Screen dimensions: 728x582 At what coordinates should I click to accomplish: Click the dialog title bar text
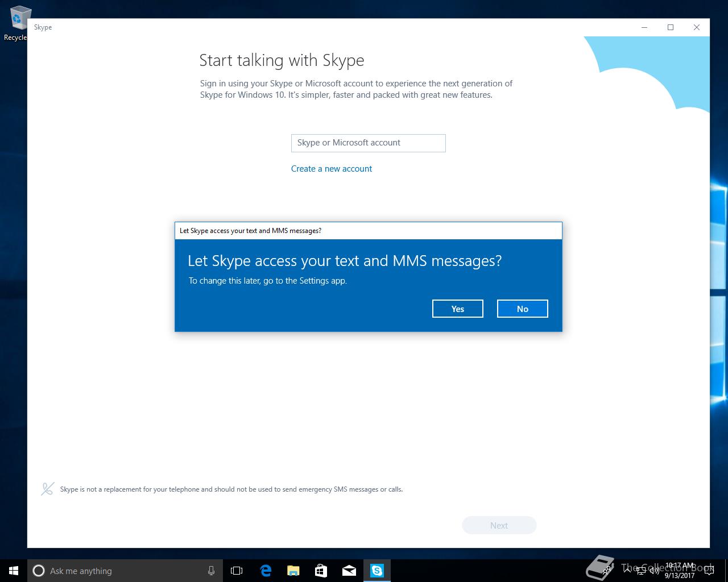250,231
